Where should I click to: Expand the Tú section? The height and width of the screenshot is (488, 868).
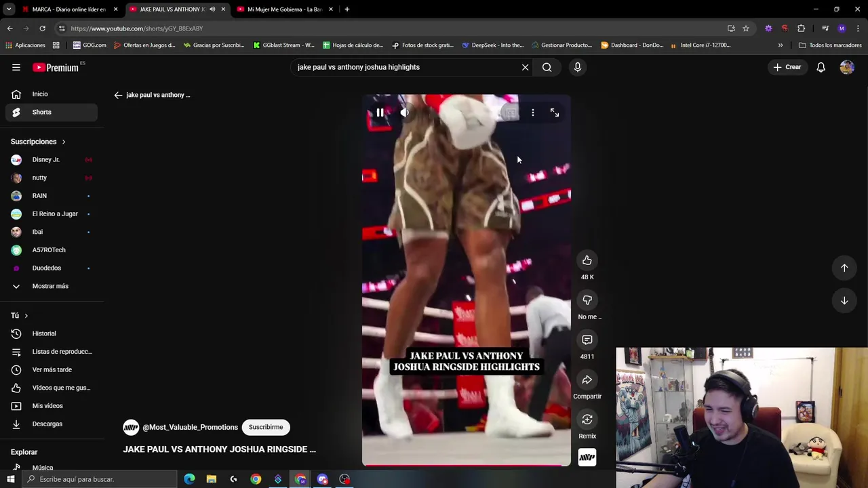19,315
